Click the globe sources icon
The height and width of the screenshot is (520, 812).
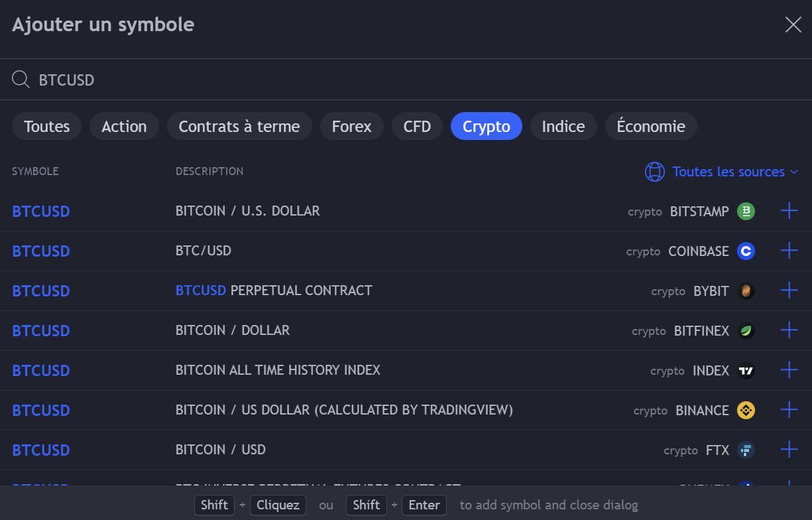tap(654, 172)
